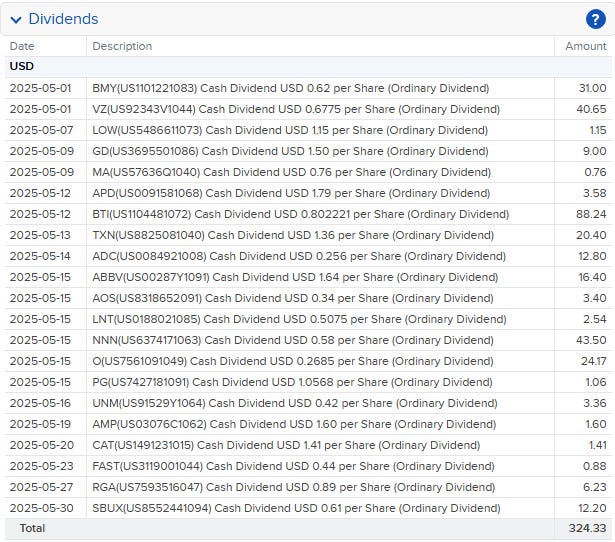Select the FAST cash dividend description
This screenshot has height=542, width=615.
pos(293,466)
